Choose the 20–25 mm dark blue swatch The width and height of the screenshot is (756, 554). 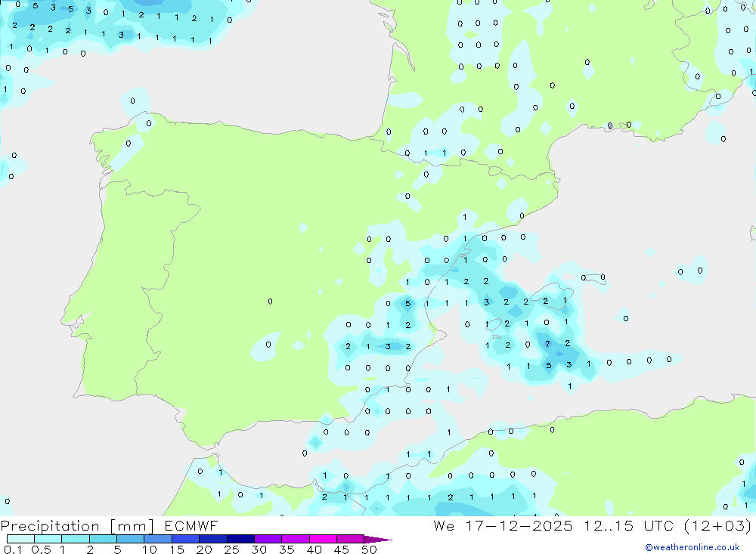(x=213, y=539)
